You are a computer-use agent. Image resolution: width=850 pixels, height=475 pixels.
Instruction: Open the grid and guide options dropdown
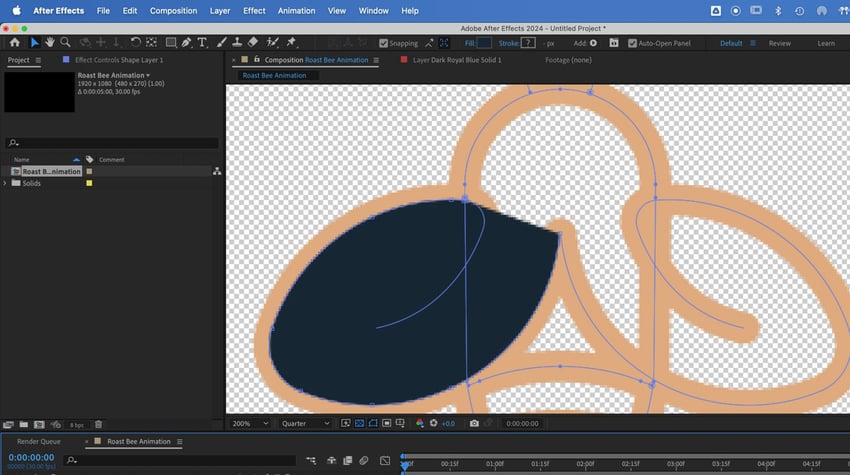[400, 423]
